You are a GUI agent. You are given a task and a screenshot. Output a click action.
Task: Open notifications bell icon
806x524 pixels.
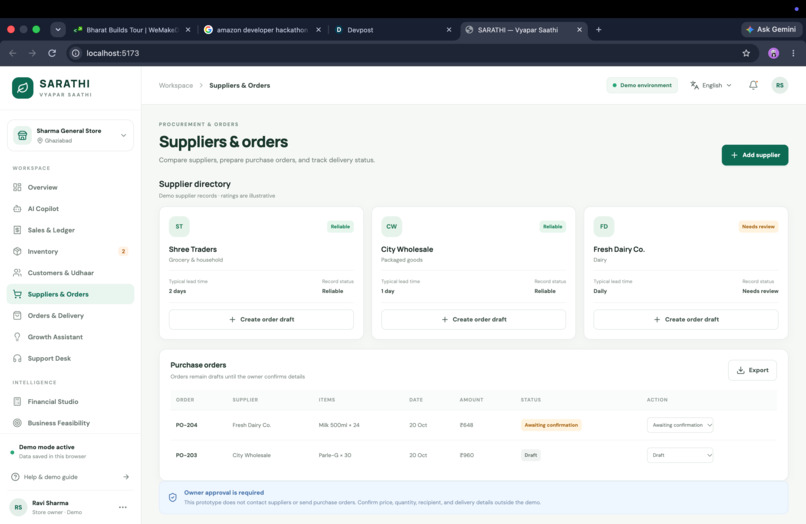pyautogui.click(x=753, y=85)
